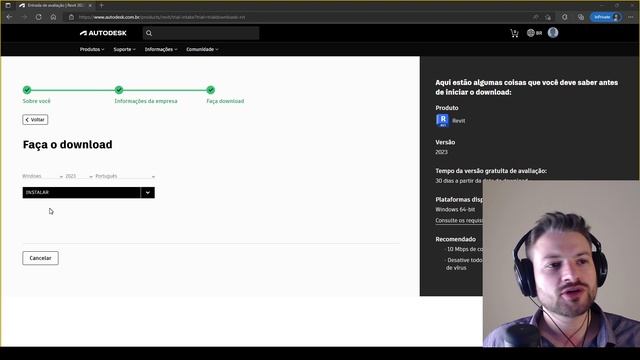The width and height of the screenshot is (640, 360).
Task: Open the user account avatar
Action: pyautogui.click(x=553, y=33)
